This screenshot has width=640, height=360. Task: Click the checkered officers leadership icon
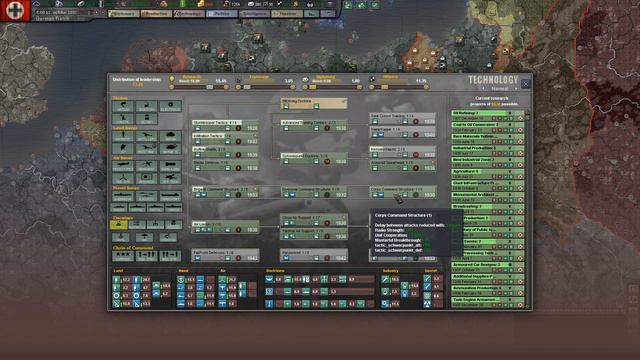[x=372, y=79]
